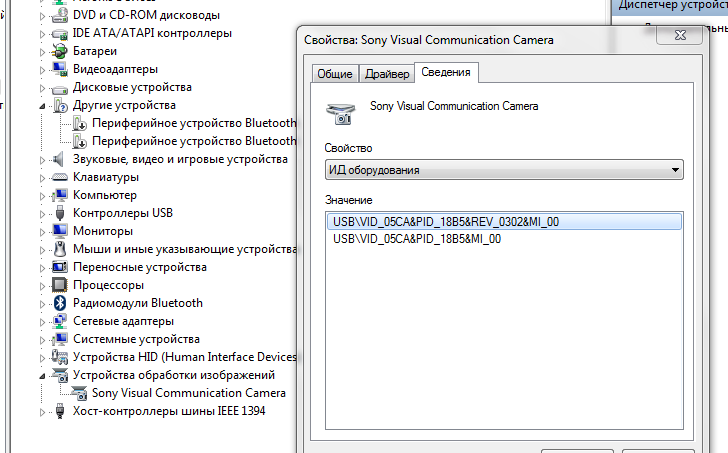Screen dimensions: 728x453
Task: Click the Батареи battery icon
Action: [x=60, y=51]
